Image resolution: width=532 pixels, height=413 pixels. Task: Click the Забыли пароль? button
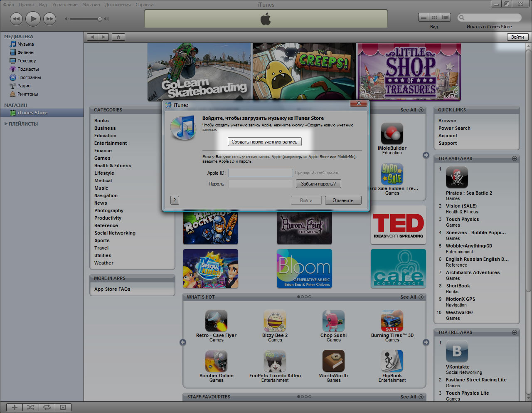tap(318, 183)
